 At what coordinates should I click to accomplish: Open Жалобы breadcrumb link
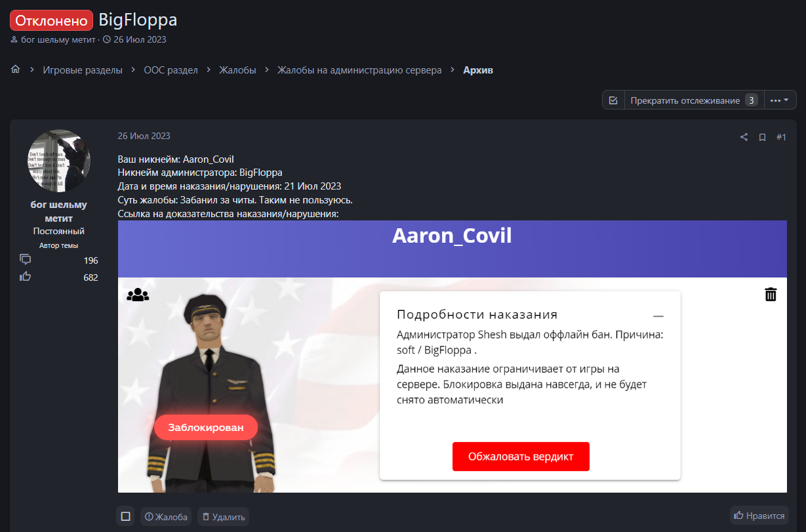pos(237,70)
